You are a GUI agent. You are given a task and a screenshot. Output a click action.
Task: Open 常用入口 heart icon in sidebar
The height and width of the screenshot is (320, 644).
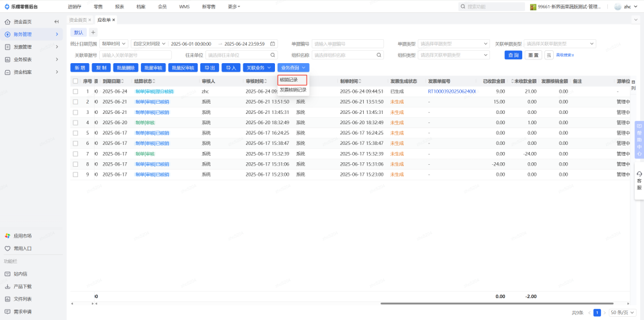pyautogui.click(x=8, y=248)
